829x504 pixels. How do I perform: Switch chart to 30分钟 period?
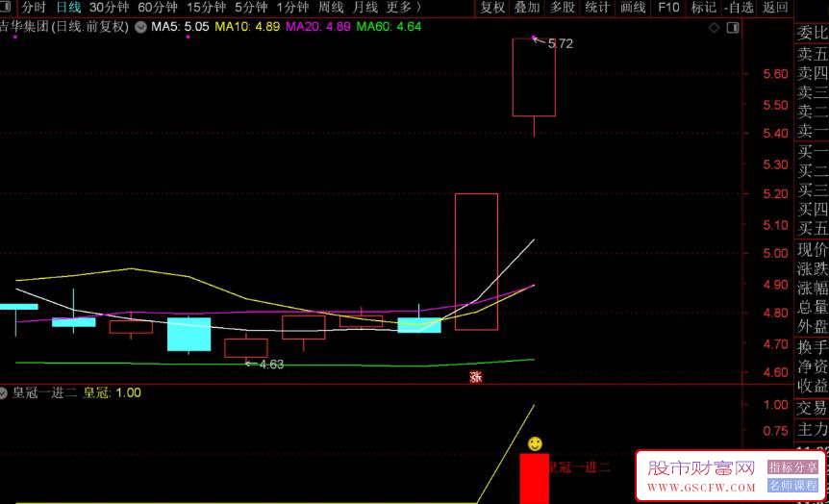point(110,8)
